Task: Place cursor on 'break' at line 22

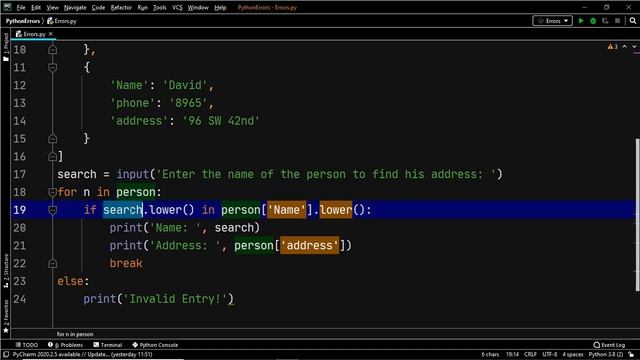Action: [126, 263]
